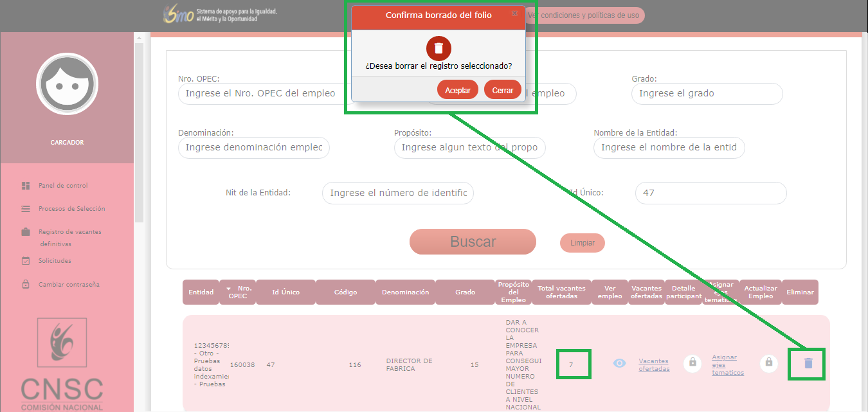Go to Solicitudes in sidebar

coord(55,261)
